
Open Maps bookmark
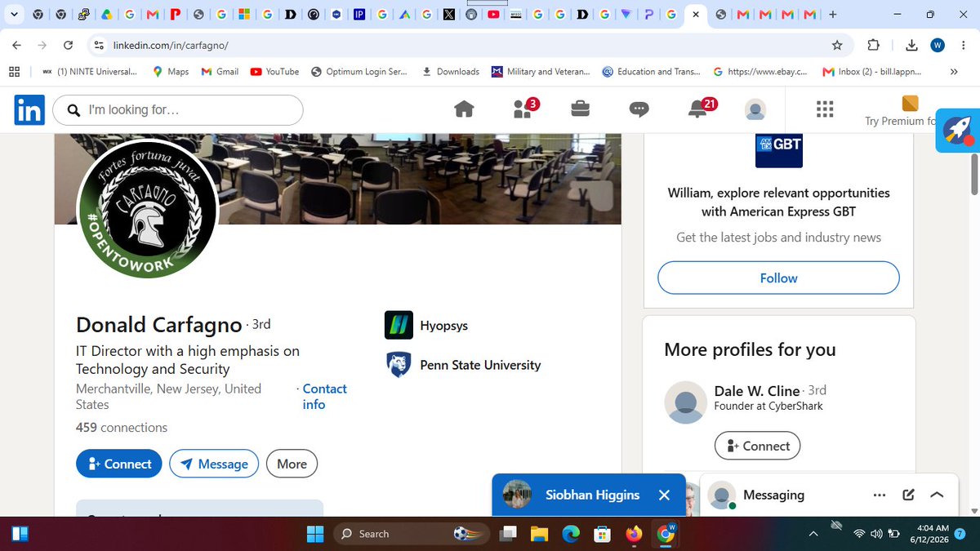[x=171, y=72]
